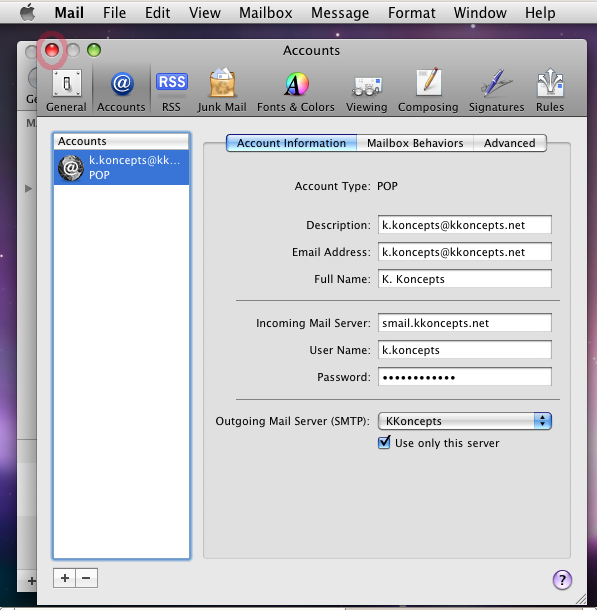Screen dimensions: 597x610
Task: Click the Email Address text field
Action: pos(465,252)
